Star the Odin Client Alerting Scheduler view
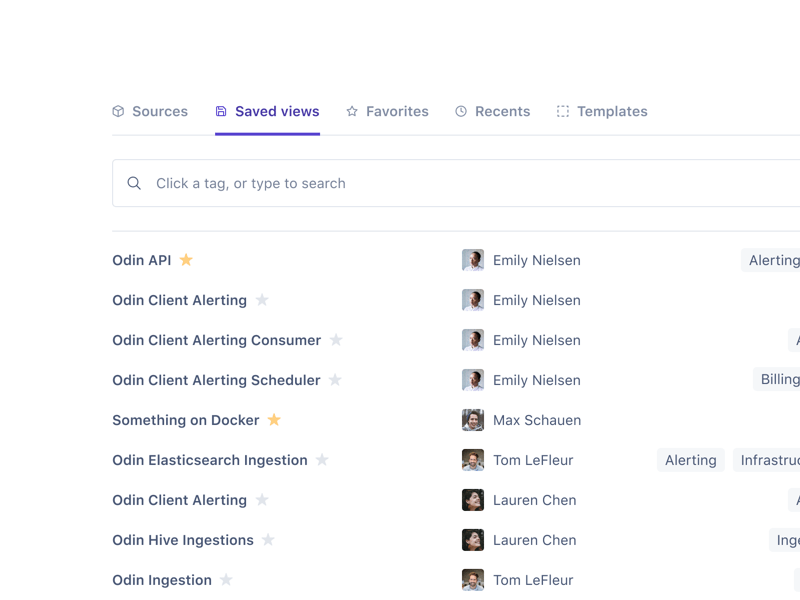The height and width of the screenshot is (600, 800). tap(335, 380)
